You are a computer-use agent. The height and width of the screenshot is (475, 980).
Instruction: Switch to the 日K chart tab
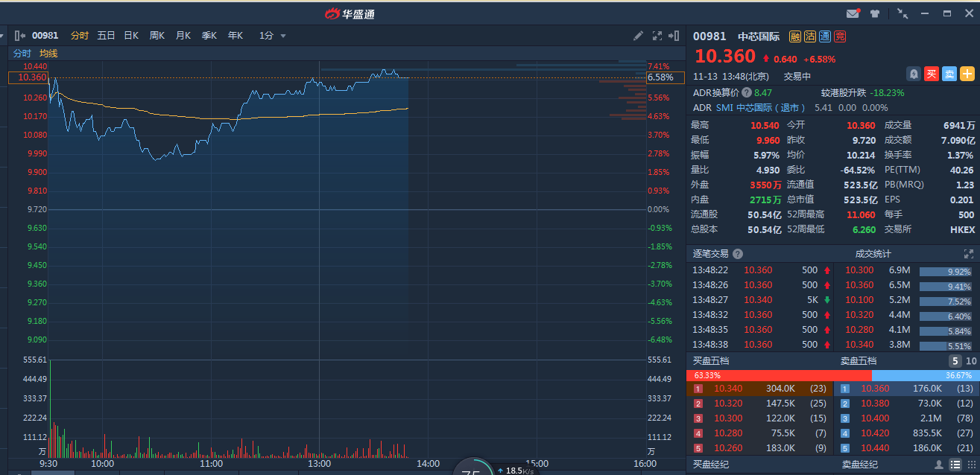click(131, 36)
